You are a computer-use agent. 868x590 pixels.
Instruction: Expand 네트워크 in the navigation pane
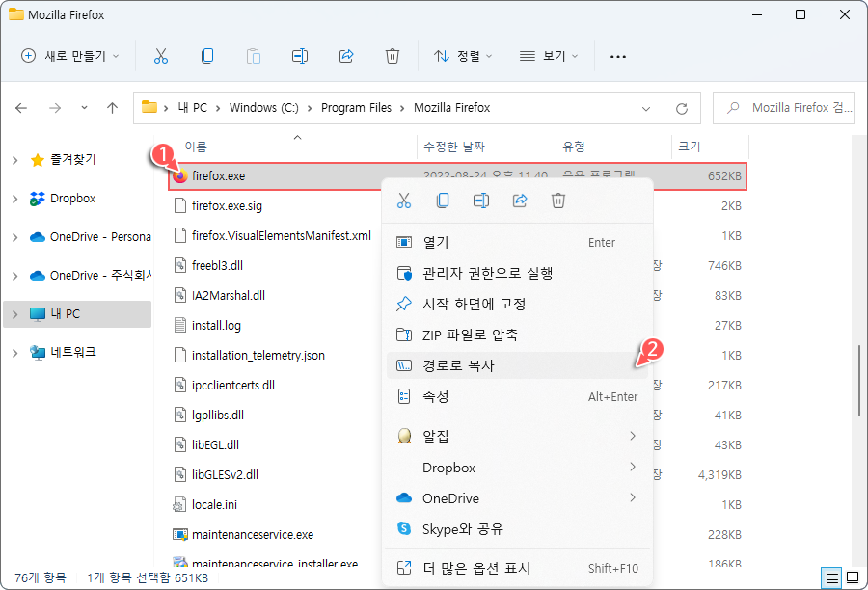pyautogui.click(x=15, y=351)
